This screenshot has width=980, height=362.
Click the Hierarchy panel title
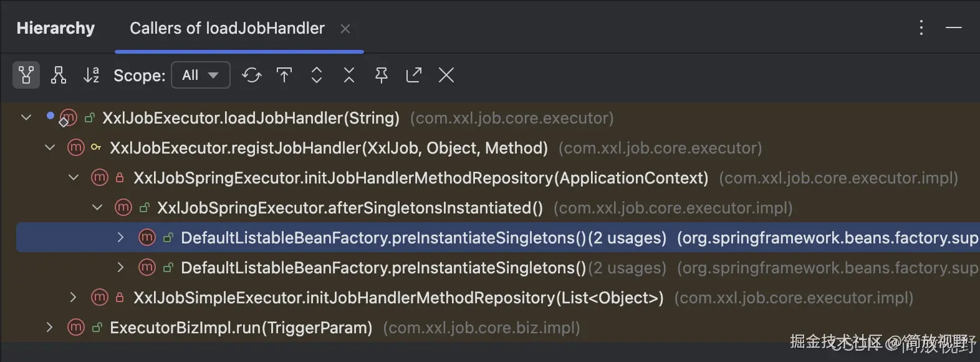pyautogui.click(x=55, y=28)
